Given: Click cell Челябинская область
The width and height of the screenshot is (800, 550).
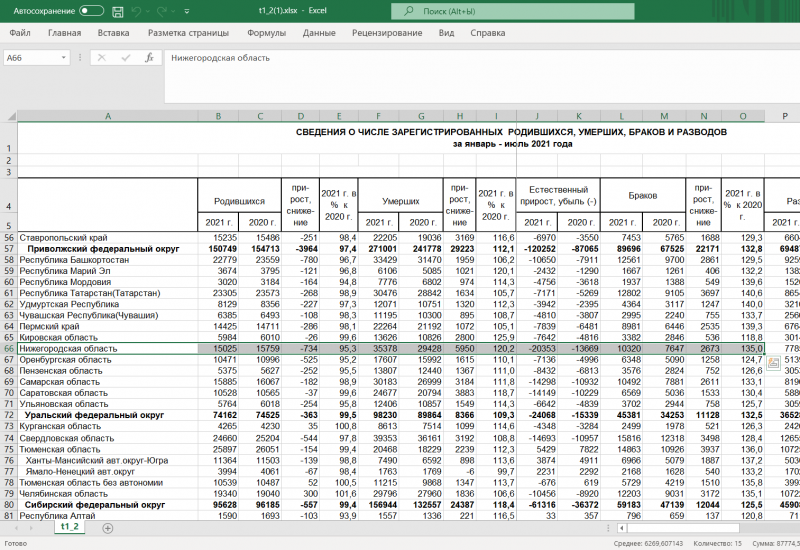Looking at the screenshot, I should [x=108, y=494].
